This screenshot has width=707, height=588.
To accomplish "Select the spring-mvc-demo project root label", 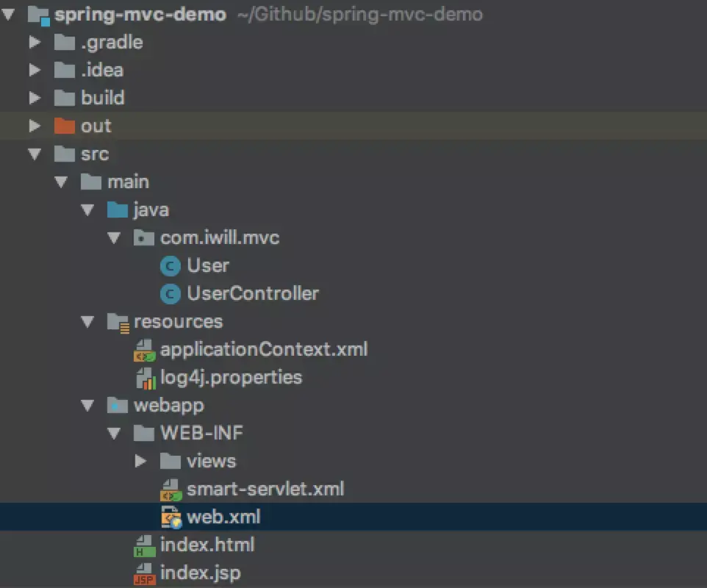I will pos(140,15).
